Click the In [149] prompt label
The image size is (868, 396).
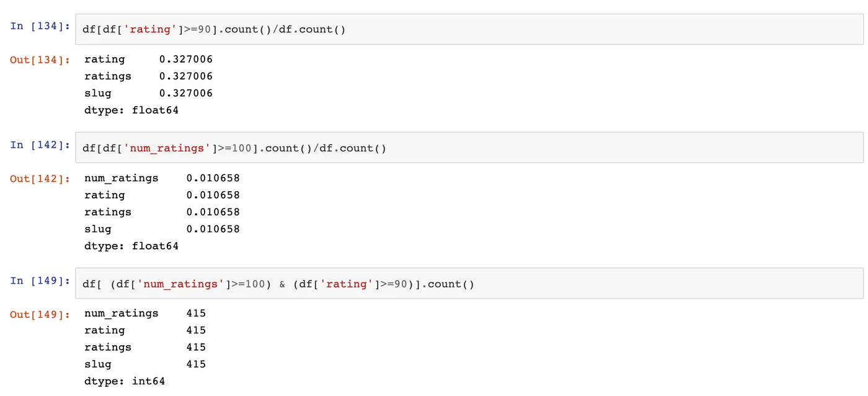[40, 281]
